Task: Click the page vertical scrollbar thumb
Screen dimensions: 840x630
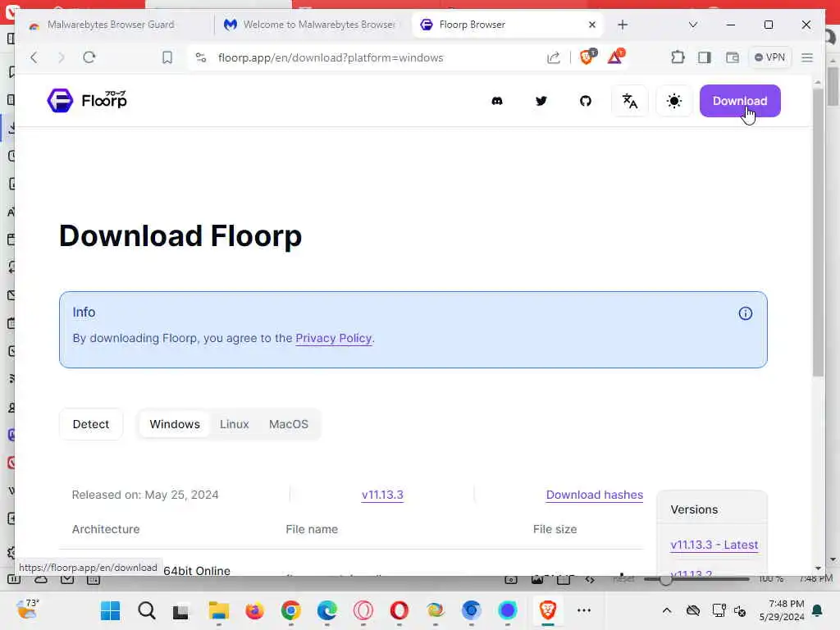Action: tap(818, 231)
